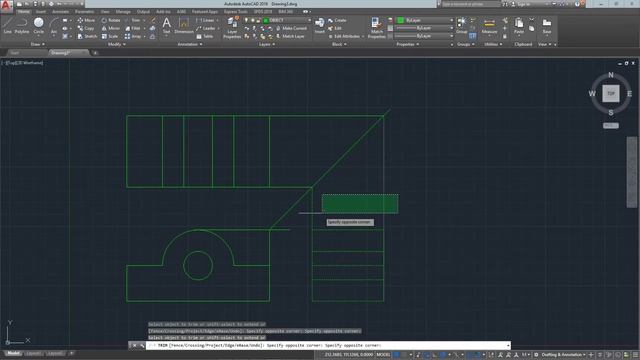Screen dimensions: 640x360
Task: Click the search keyword input box
Action: tap(471, 4)
